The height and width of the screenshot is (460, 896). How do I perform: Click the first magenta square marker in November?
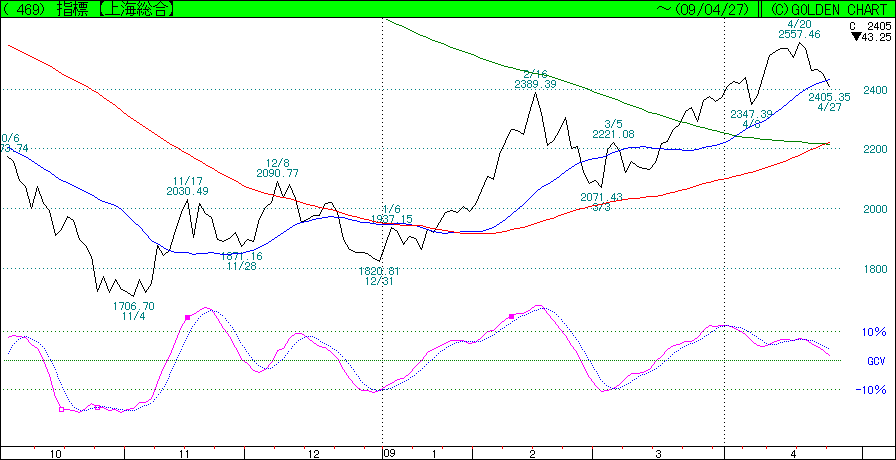[188, 317]
